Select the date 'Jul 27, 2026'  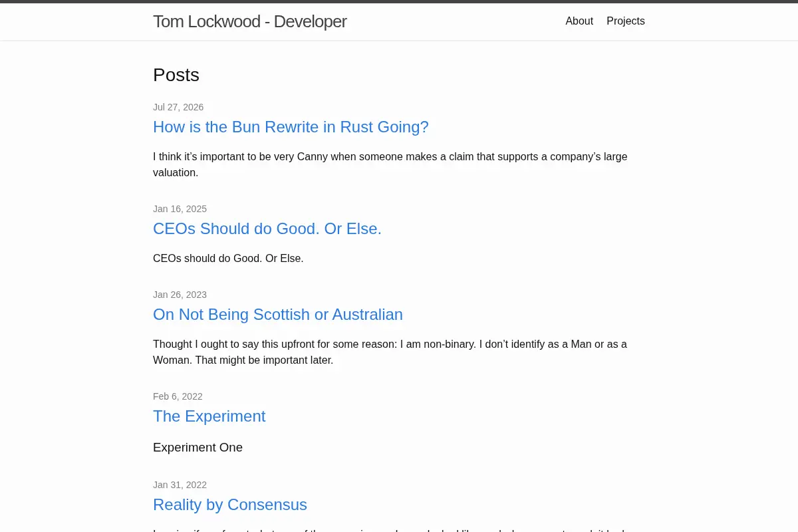click(x=178, y=107)
